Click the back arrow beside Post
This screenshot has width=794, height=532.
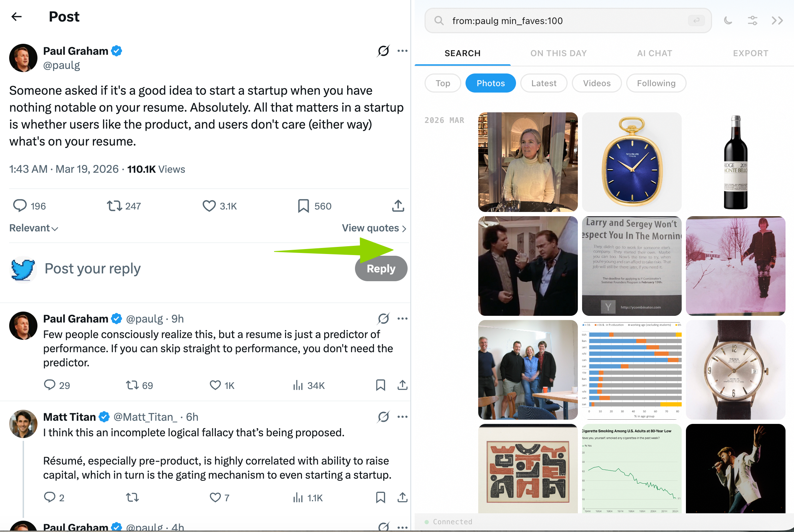[17, 17]
